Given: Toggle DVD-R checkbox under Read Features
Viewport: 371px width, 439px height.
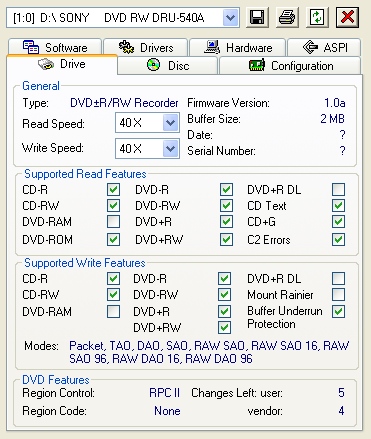Looking at the screenshot, I should coord(226,190).
